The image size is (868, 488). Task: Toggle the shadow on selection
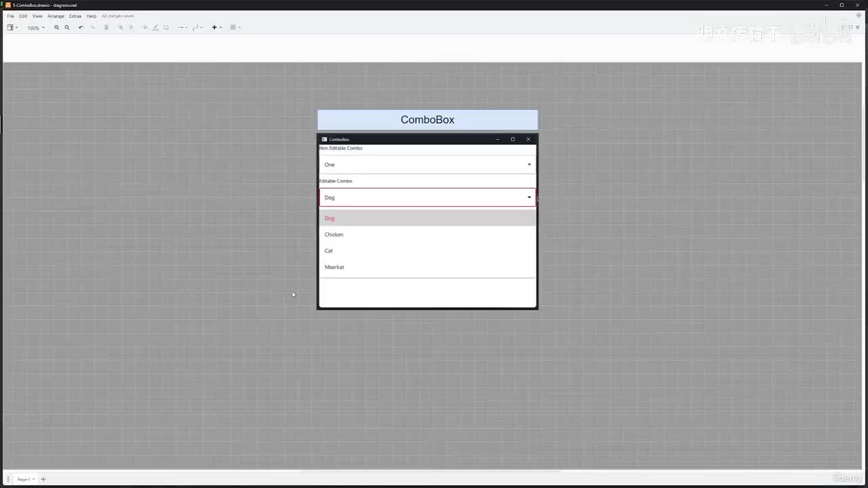click(166, 28)
